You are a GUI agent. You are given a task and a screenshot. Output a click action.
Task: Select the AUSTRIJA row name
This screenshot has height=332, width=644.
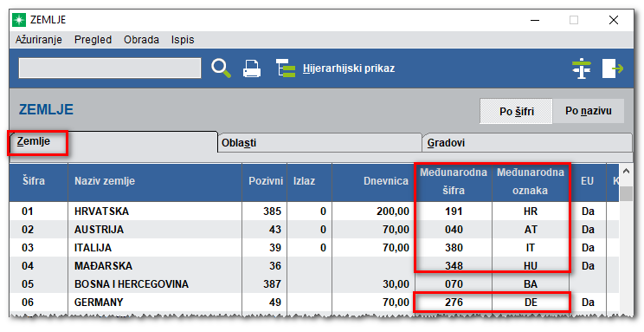[99, 230]
